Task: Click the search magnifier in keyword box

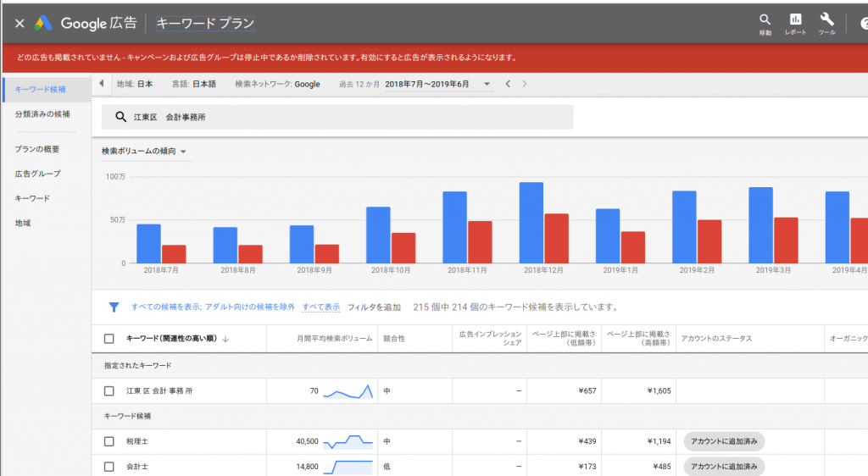Action: point(120,117)
